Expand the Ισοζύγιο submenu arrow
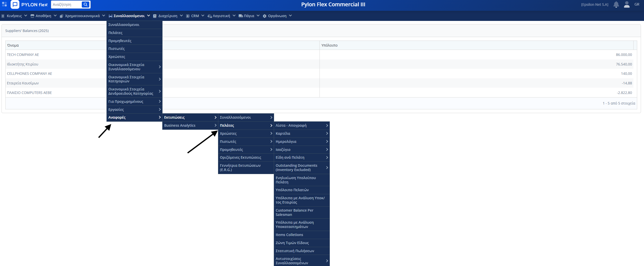The width and height of the screenshot is (644, 266). click(327, 149)
